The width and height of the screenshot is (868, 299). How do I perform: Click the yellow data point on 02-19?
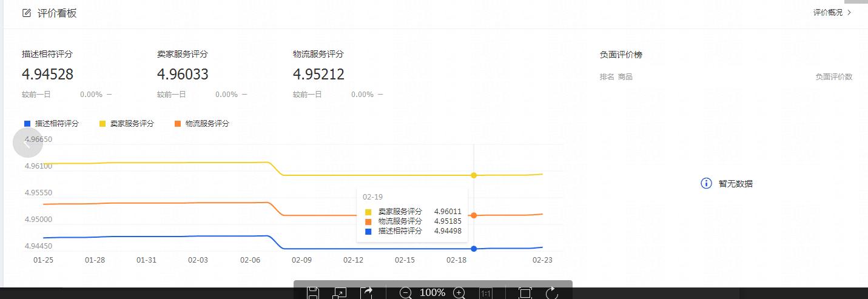pyautogui.click(x=474, y=175)
